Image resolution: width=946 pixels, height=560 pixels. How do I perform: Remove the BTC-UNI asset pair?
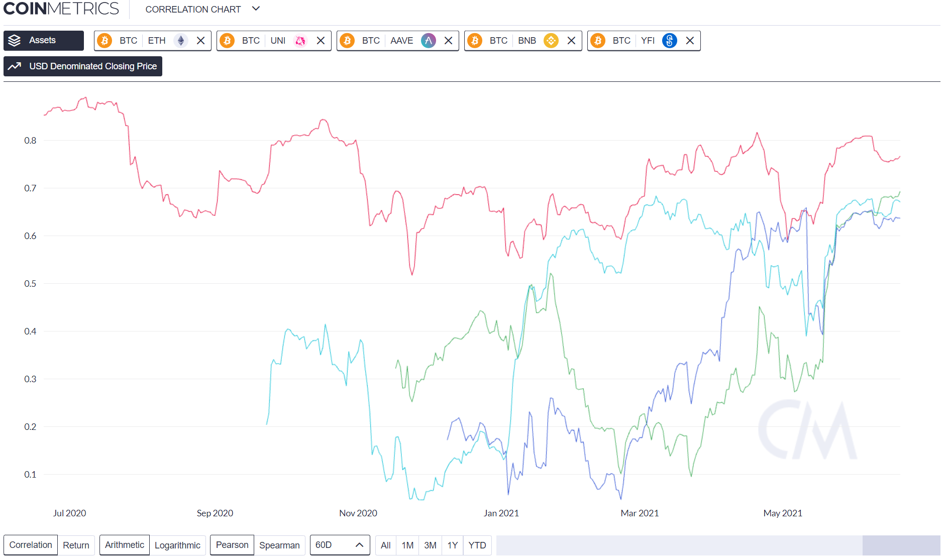(321, 41)
